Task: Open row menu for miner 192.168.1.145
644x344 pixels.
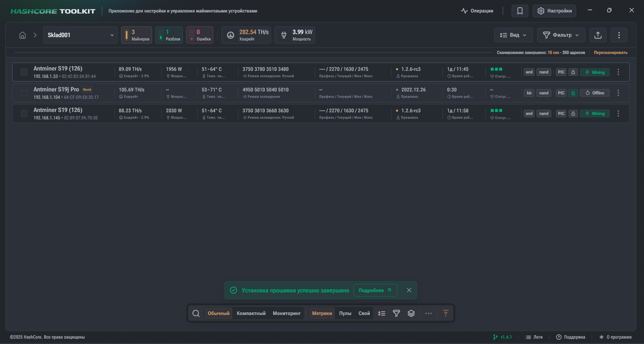Action: coord(618,114)
